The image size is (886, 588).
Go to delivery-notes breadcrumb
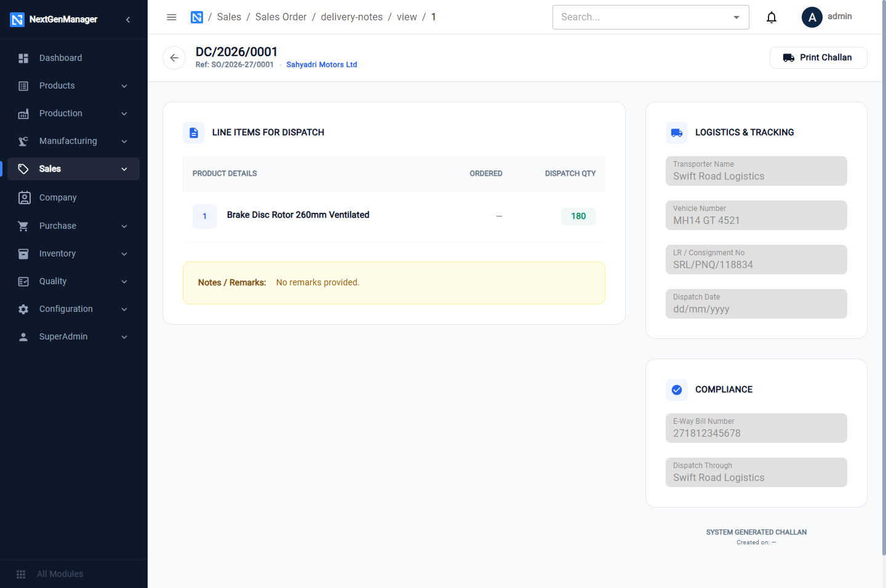tap(352, 17)
